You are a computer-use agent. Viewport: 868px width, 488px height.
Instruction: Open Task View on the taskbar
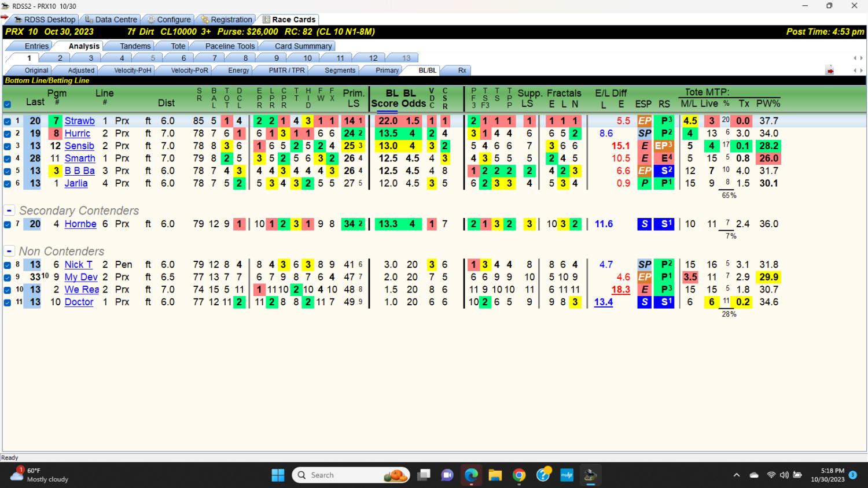(424, 475)
